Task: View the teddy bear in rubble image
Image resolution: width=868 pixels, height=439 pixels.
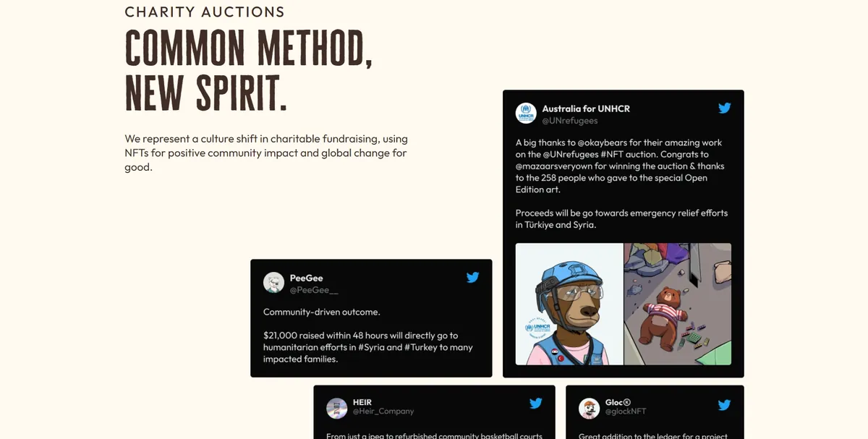Action: tap(678, 304)
